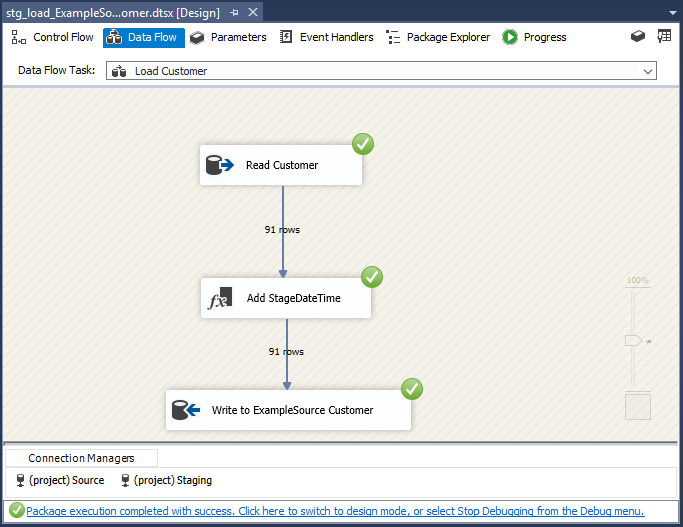Select the Read Customer source component
The width and height of the screenshot is (683, 527).
pyautogui.click(x=281, y=165)
